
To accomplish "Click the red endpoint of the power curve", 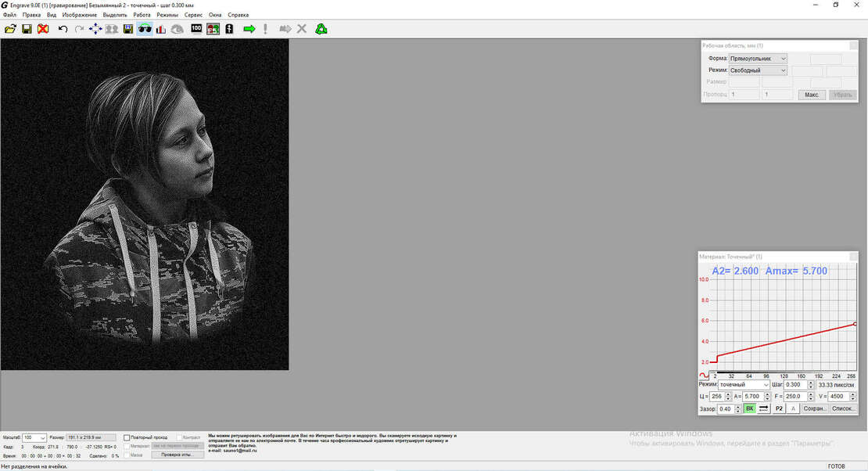I will [855, 324].
